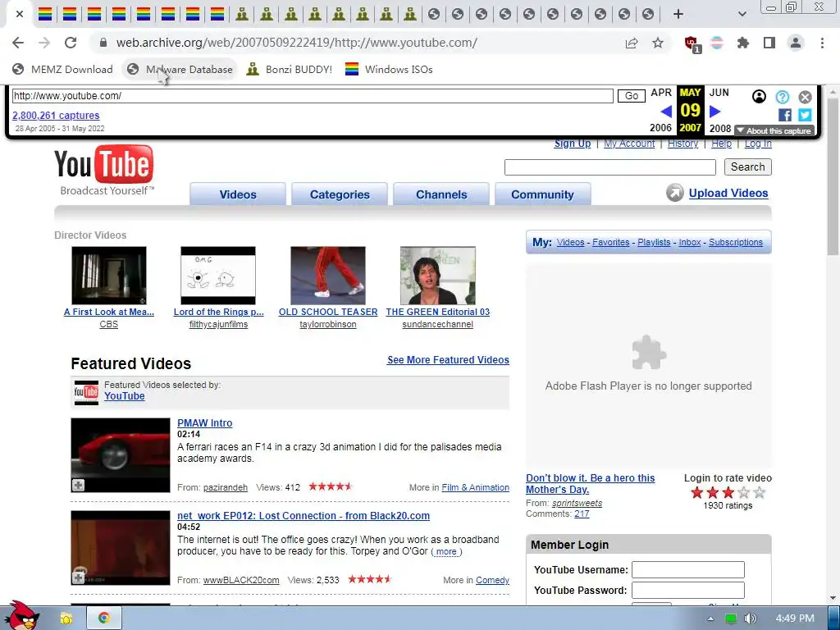Open the Sign Up link
840x630 pixels.
tap(572, 144)
